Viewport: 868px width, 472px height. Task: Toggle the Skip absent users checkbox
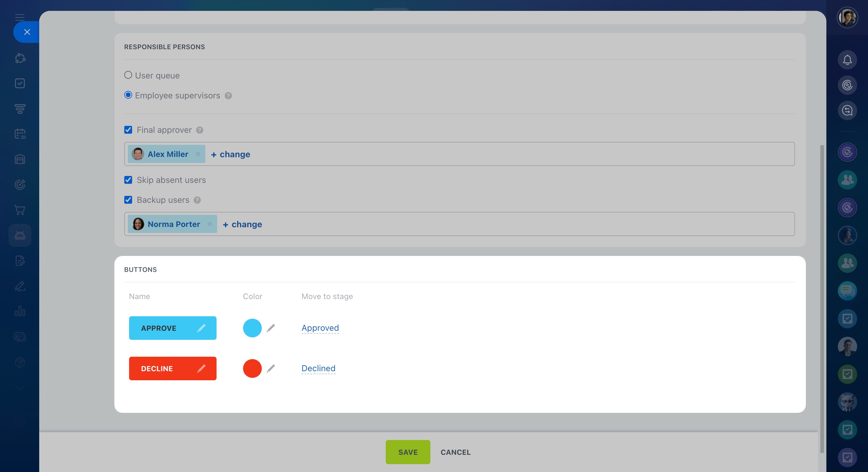click(x=128, y=180)
